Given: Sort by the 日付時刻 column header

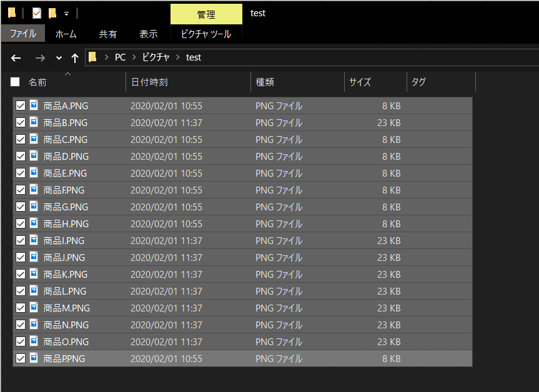Looking at the screenshot, I should (149, 82).
